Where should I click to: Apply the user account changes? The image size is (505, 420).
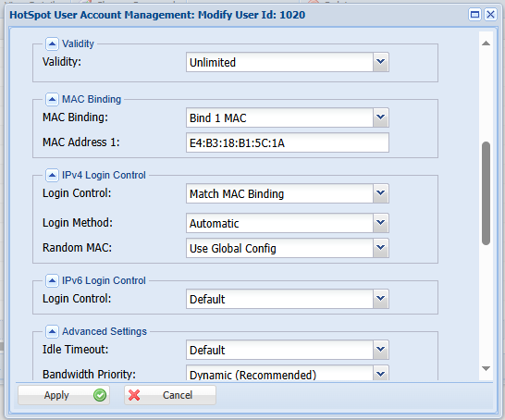tap(64, 395)
